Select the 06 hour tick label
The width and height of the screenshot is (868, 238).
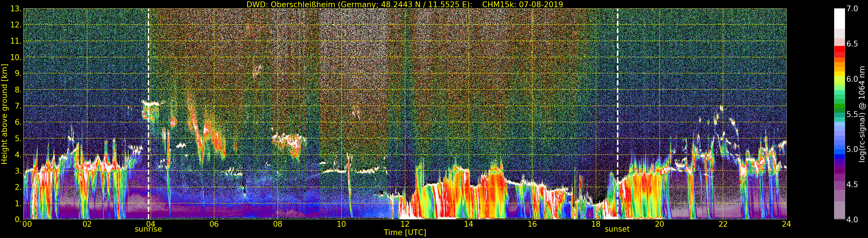click(214, 224)
